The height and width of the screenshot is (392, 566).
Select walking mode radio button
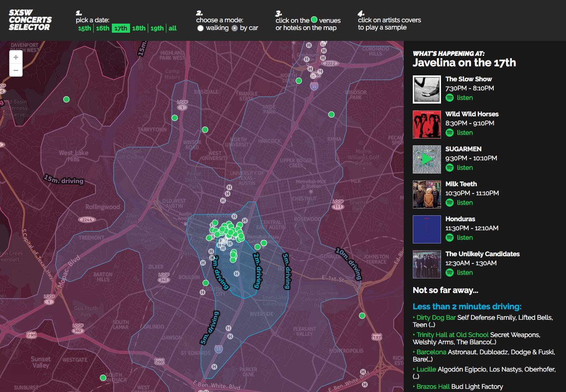coord(200,28)
